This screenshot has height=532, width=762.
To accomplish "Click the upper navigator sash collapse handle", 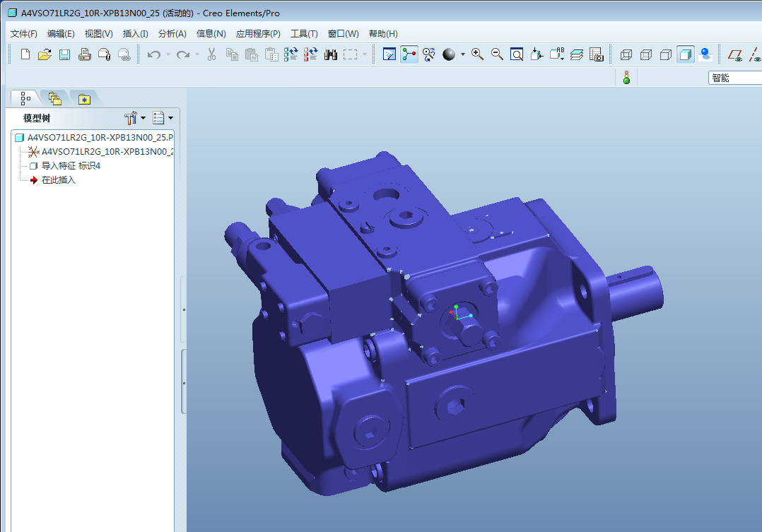I will pos(184,309).
